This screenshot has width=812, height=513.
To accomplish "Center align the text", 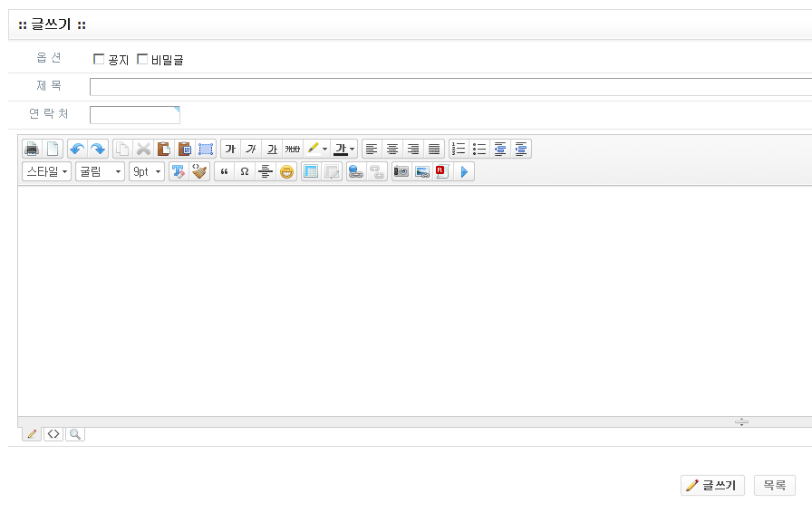I will [392, 149].
